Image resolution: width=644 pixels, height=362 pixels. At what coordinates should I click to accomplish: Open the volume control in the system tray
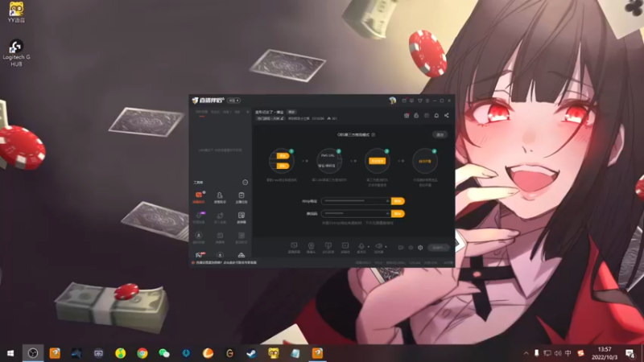click(558, 353)
